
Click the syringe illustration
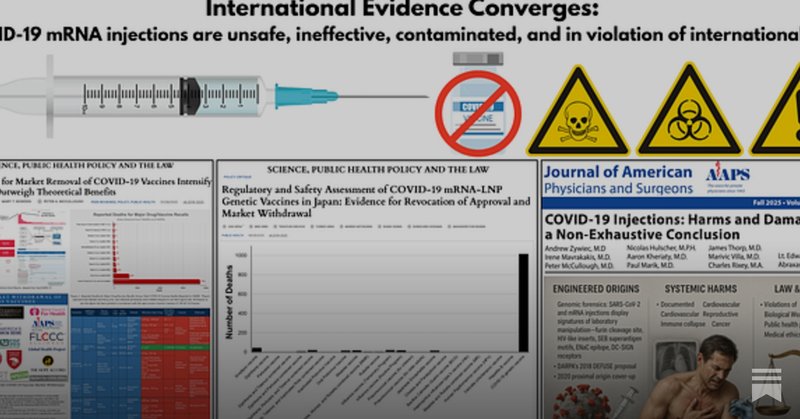(214, 96)
